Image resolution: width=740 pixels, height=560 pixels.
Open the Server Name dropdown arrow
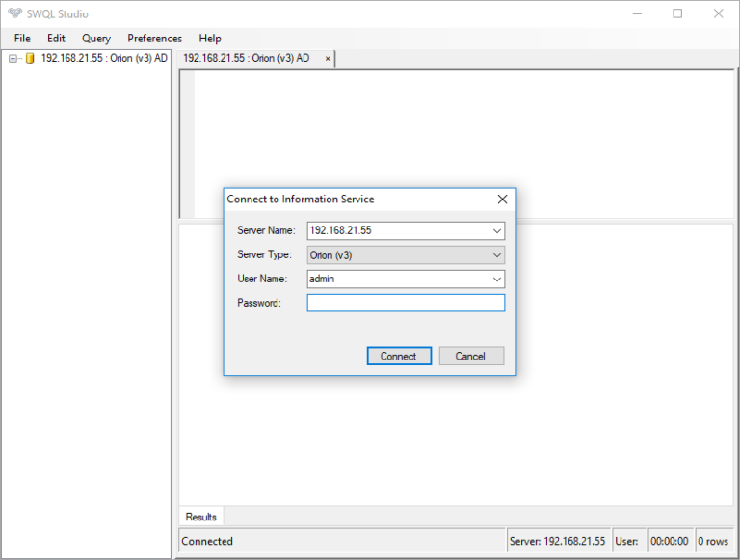click(496, 231)
